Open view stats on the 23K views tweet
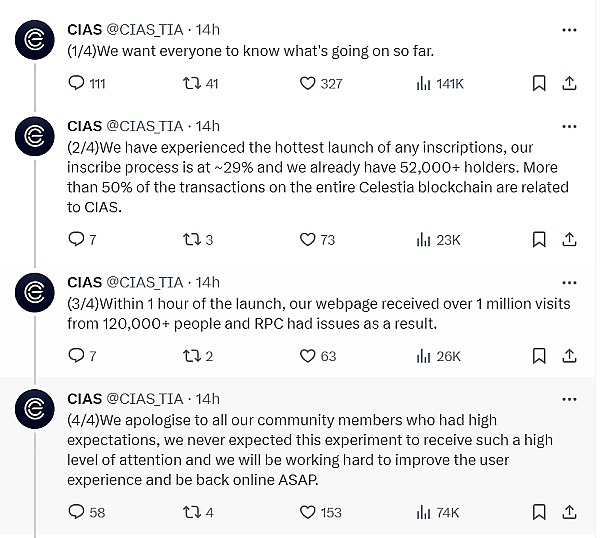 click(423, 239)
